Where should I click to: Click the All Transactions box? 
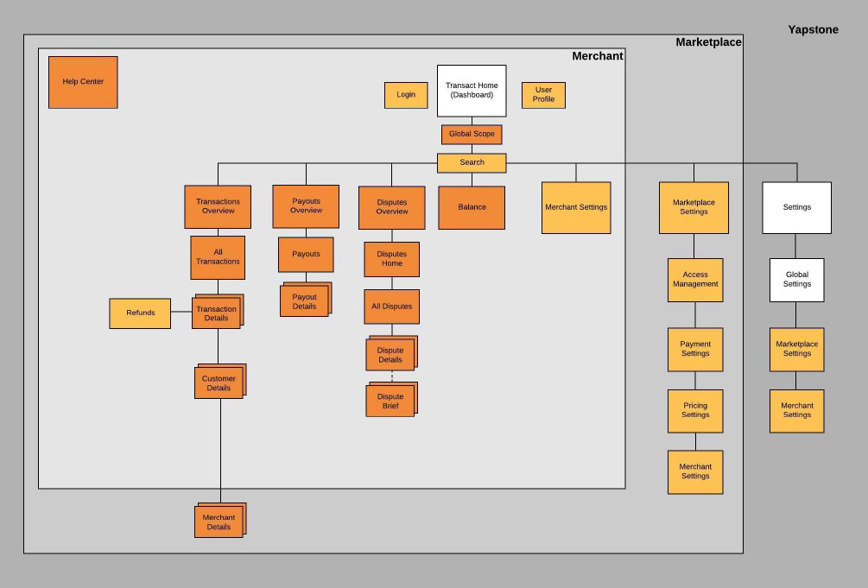(x=218, y=257)
